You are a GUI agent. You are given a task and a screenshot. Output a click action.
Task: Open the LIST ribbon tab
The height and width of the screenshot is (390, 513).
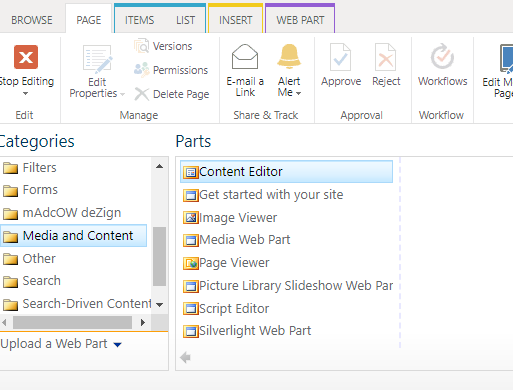(x=185, y=20)
